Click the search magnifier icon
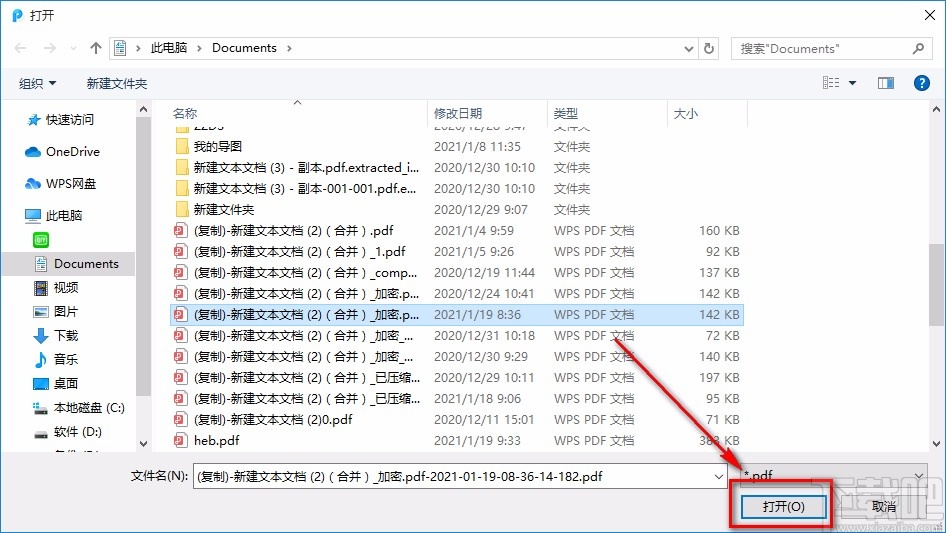 click(918, 48)
